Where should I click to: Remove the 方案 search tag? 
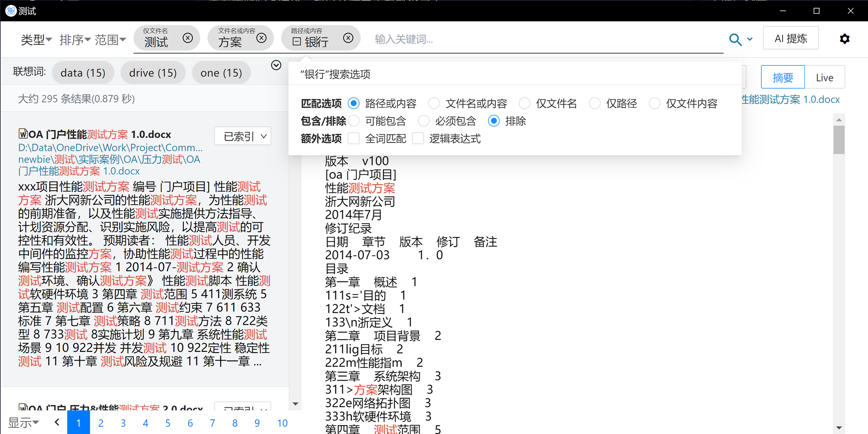[261, 38]
